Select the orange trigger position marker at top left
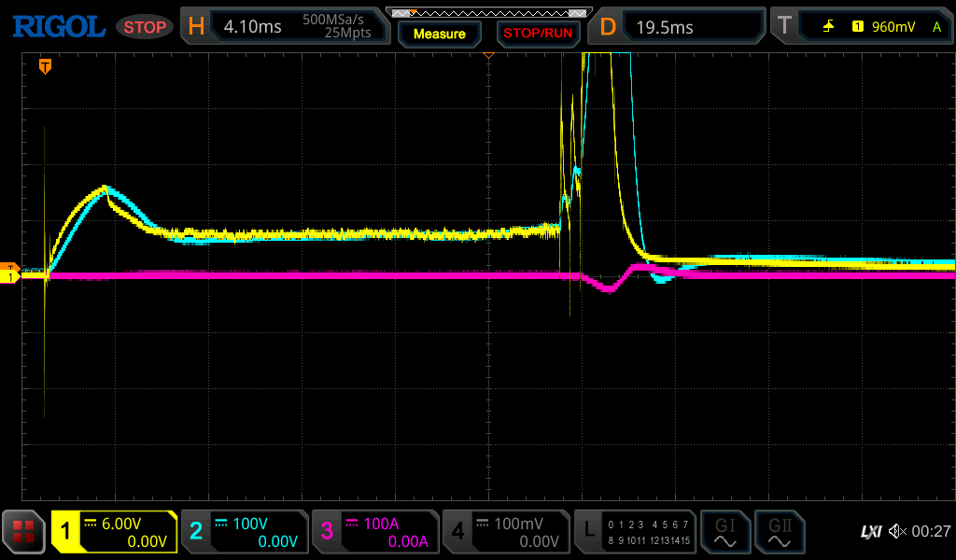 tap(44, 66)
